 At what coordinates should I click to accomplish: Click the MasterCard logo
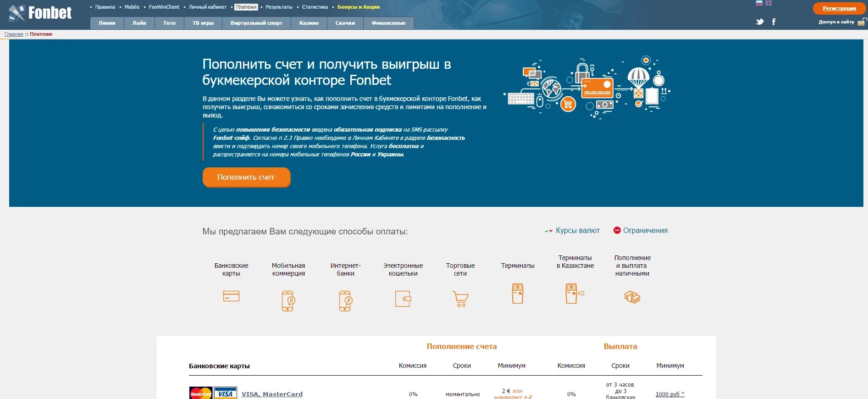click(x=201, y=393)
